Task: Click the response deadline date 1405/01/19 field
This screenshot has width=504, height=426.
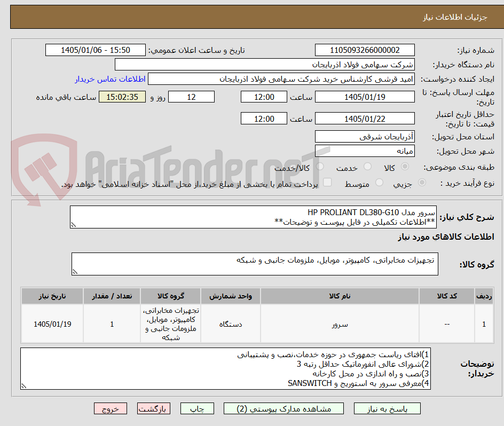Action: 365,97
